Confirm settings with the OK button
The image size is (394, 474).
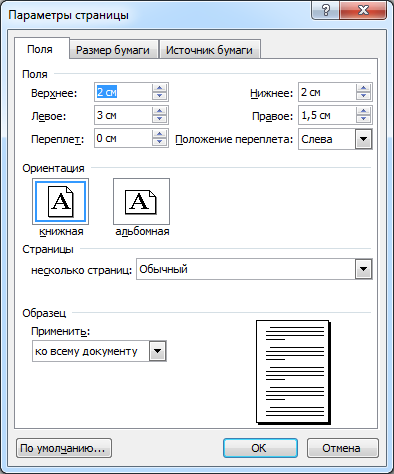[x=260, y=448]
